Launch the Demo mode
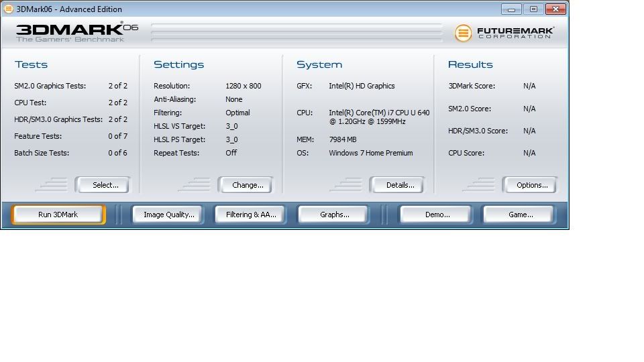Image resolution: width=644 pixels, height=362 pixels. [x=437, y=215]
